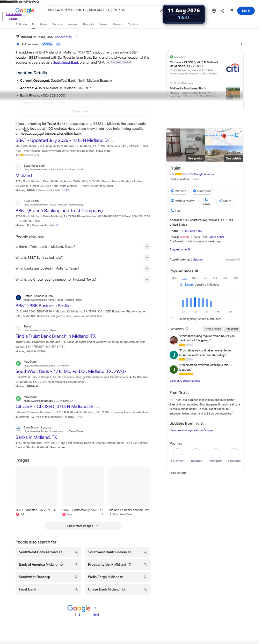Click See outside street view thumbnail
The height and width of the screenshot is (644, 262).
point(224,154)
